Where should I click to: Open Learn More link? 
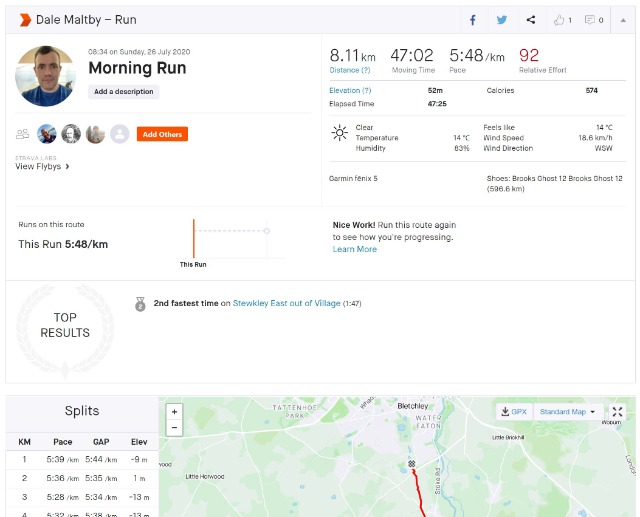354,249
